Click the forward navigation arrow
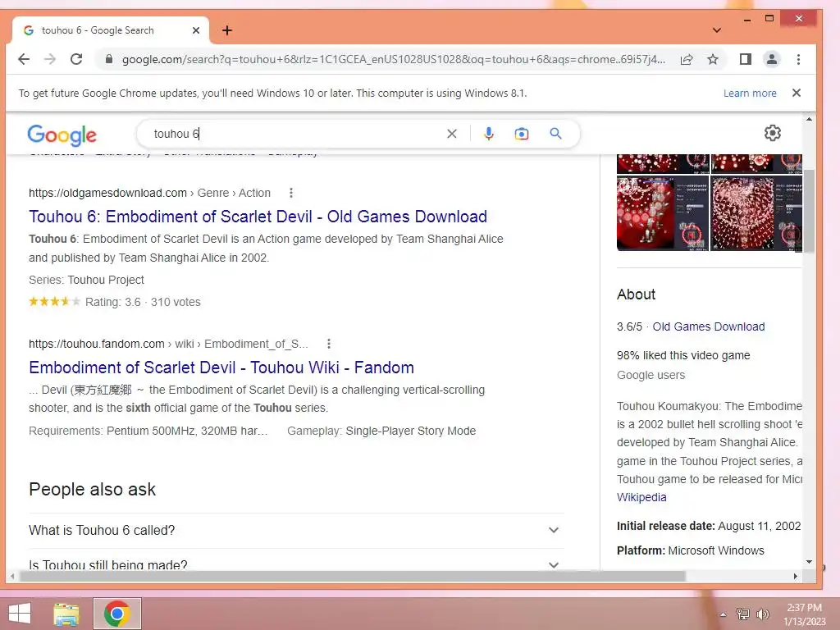 point(50,59)
